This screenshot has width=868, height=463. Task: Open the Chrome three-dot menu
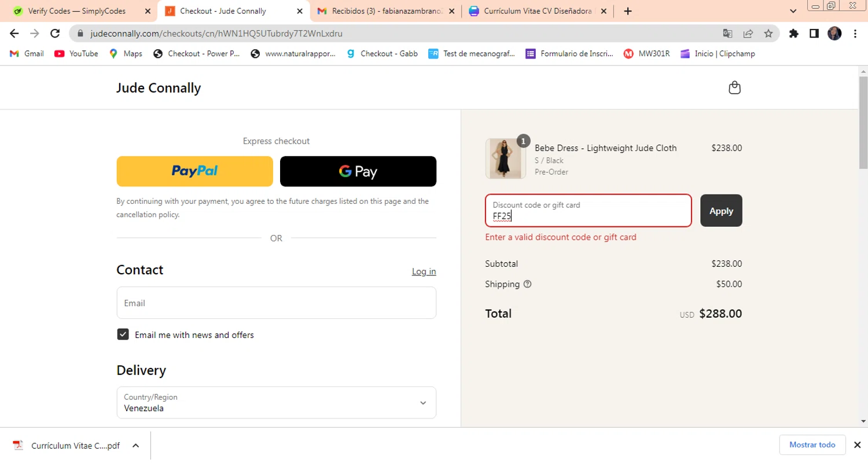[x=855, y=34]
